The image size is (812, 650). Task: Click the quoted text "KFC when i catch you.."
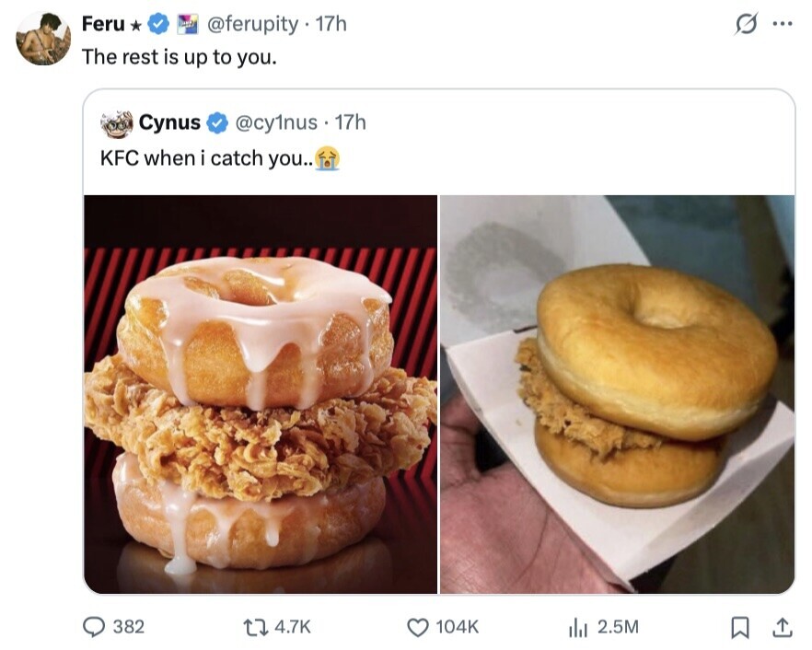pos(208,157)
